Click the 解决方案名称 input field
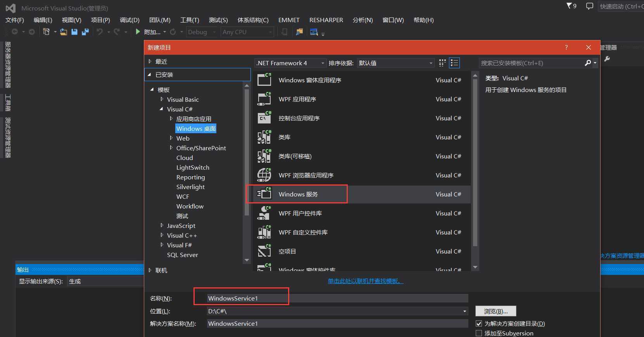 (x=337, y=323)
